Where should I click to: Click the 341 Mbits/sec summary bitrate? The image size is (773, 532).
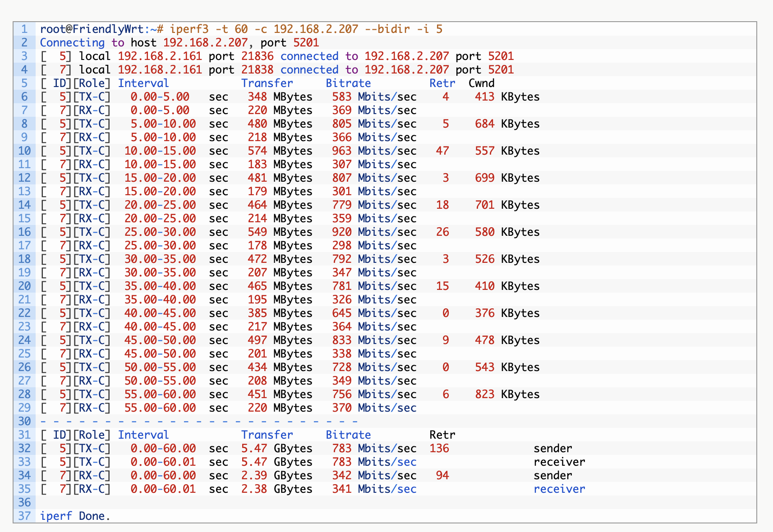374,489
